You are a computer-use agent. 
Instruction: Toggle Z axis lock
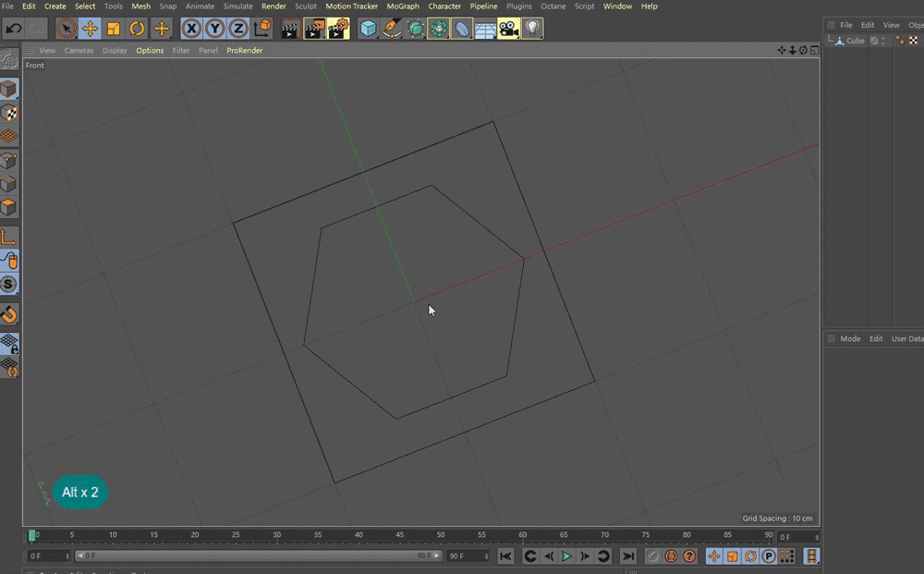click(238, 29)
